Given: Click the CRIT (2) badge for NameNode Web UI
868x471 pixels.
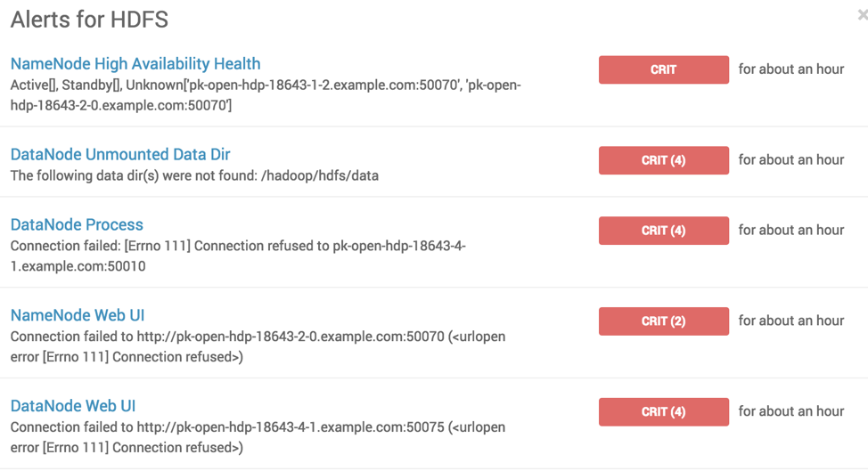Looking at the screenshot, I should pyautogui.click(x=663, y=321).
